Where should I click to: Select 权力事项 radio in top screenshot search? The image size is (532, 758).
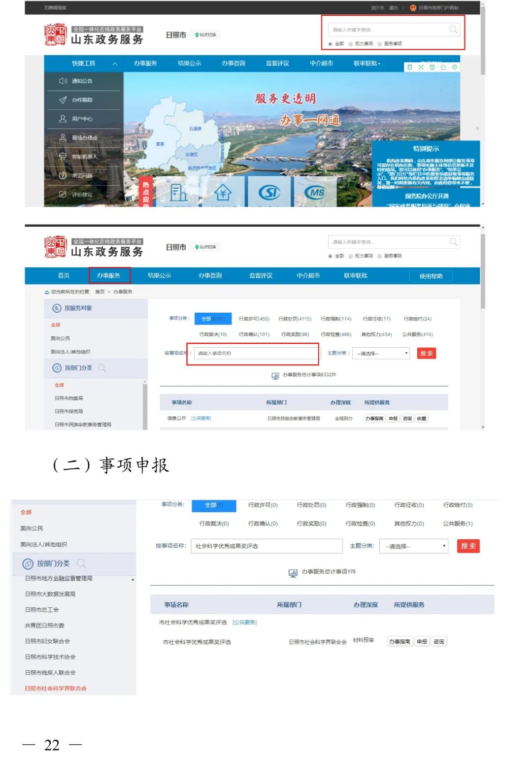[351, 44]
